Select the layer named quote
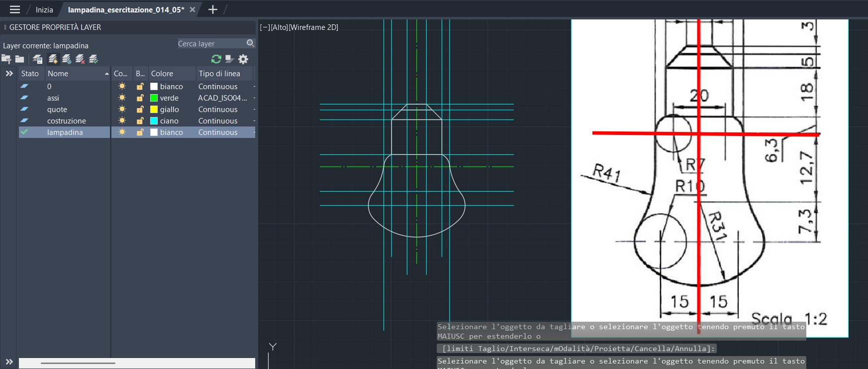This screenshot has width=868, height=369. coord(57,109)
